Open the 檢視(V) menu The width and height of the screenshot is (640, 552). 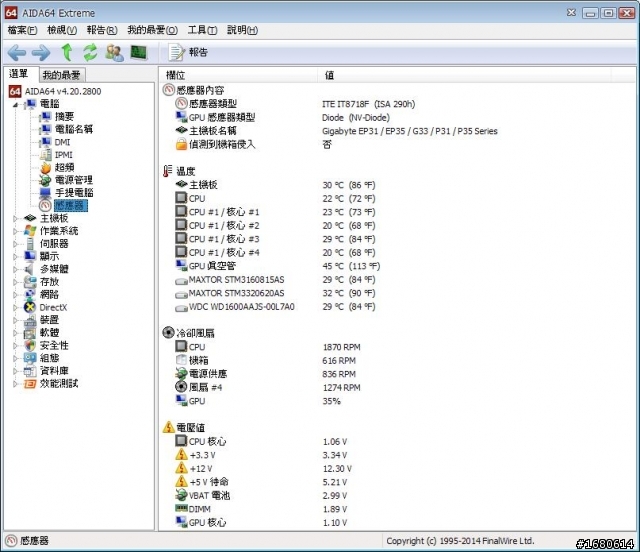62,30
